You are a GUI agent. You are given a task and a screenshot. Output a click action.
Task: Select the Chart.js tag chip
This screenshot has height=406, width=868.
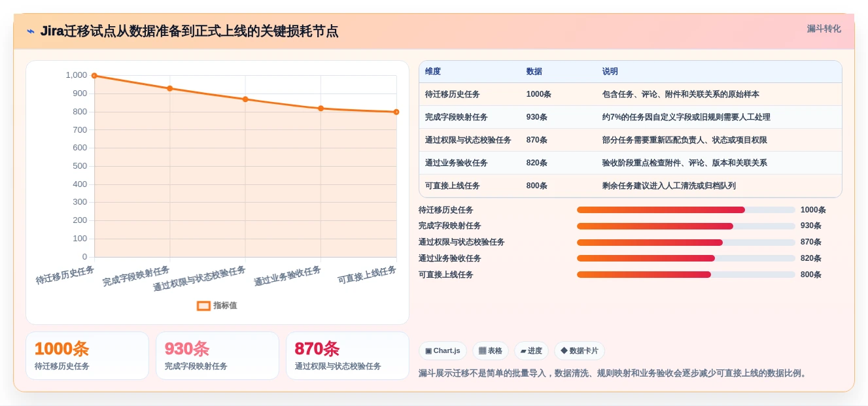443,351
